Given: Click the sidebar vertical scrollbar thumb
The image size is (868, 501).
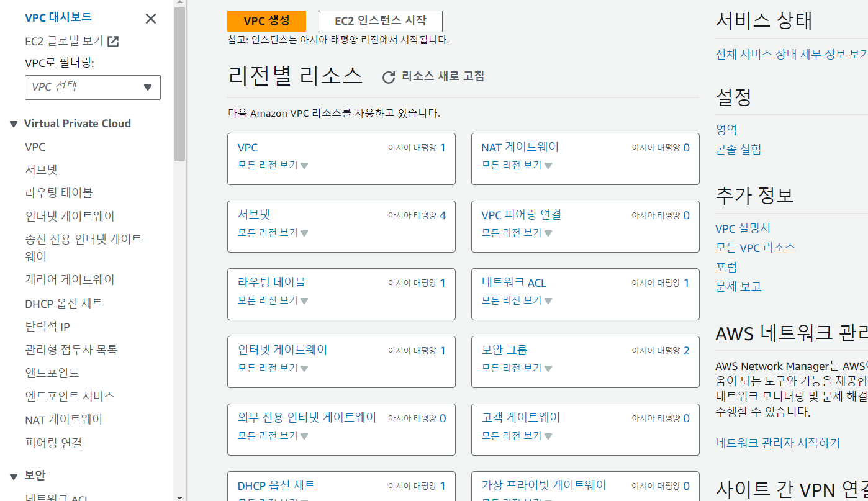Looking at the screenshot, I should [x=179, y=84].
